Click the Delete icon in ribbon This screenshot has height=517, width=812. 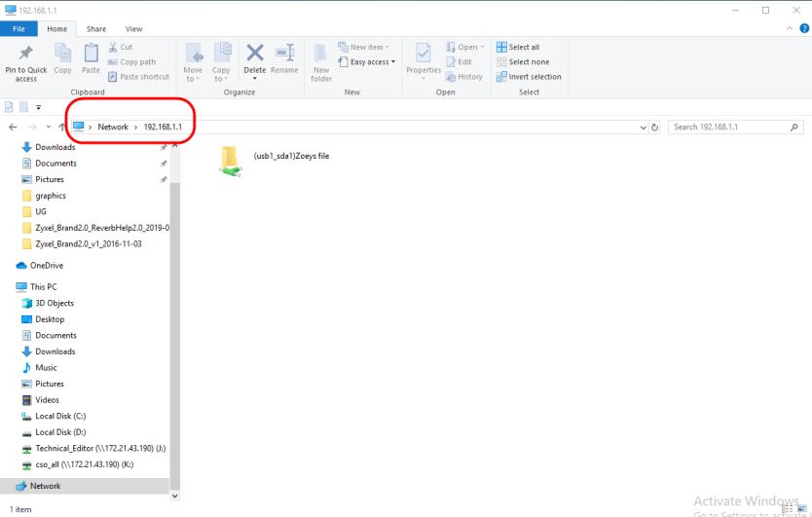(255, 54)
